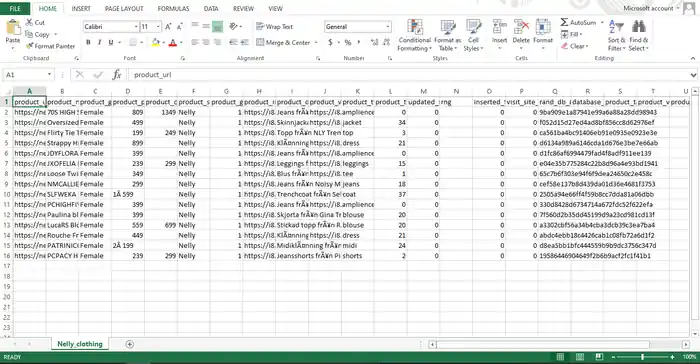Toggle Align Left

pyautogui.click(x=195, y=42)
